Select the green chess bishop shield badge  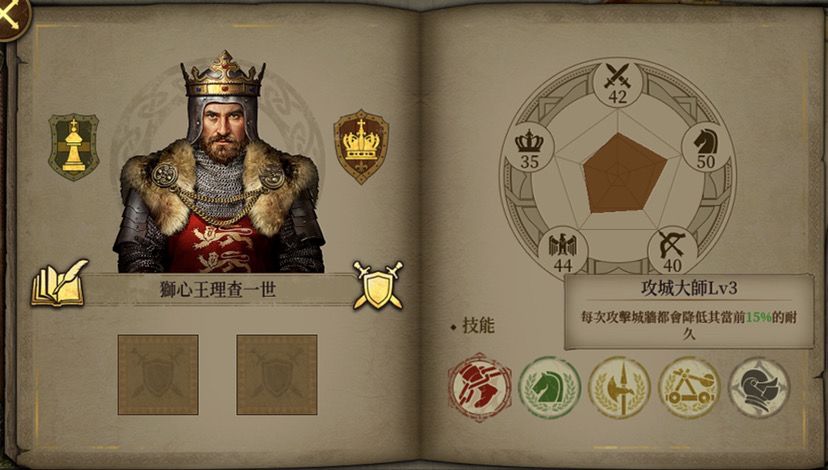click(x=73, y=146)
